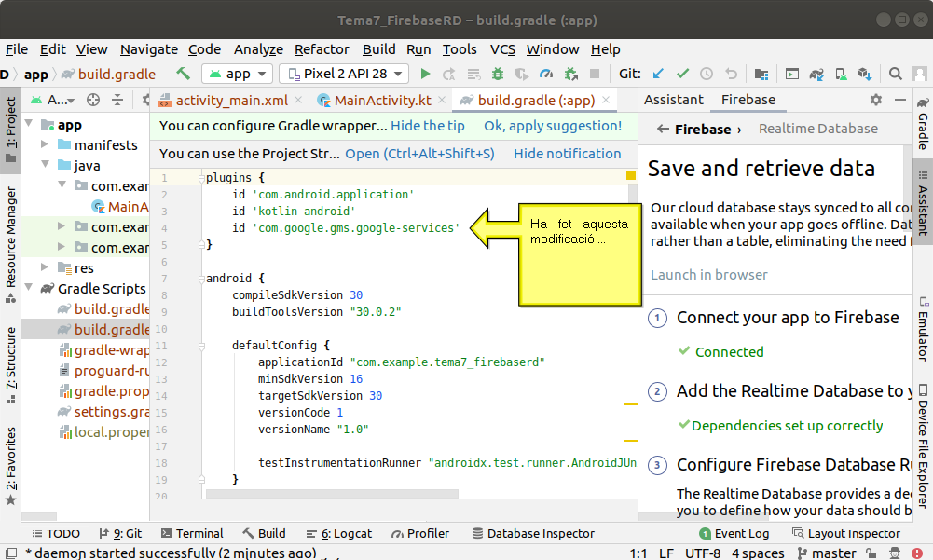Screen dimensions: 933x560
Task: Click Ok, apply suggestion! link
Action: pos(553,126)
